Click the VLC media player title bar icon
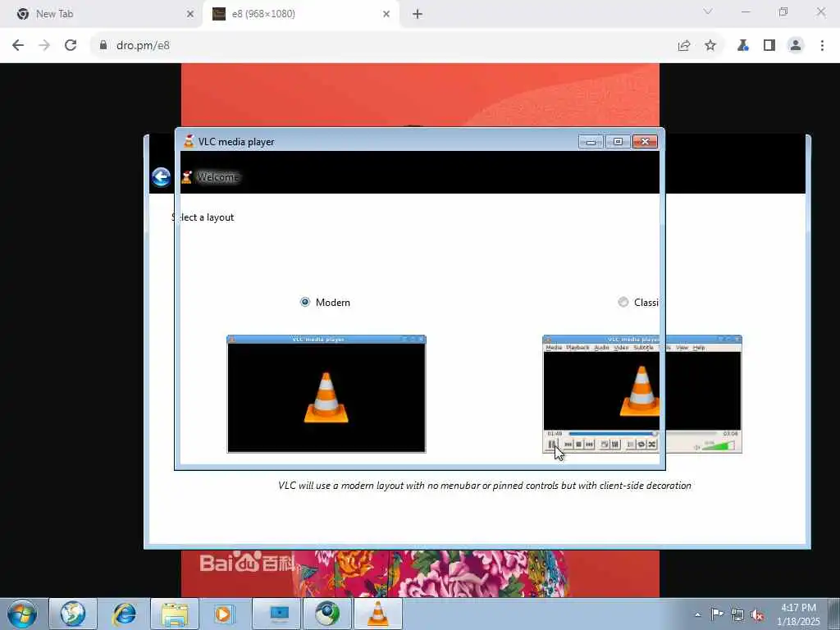840x630 pixels. 189,141
